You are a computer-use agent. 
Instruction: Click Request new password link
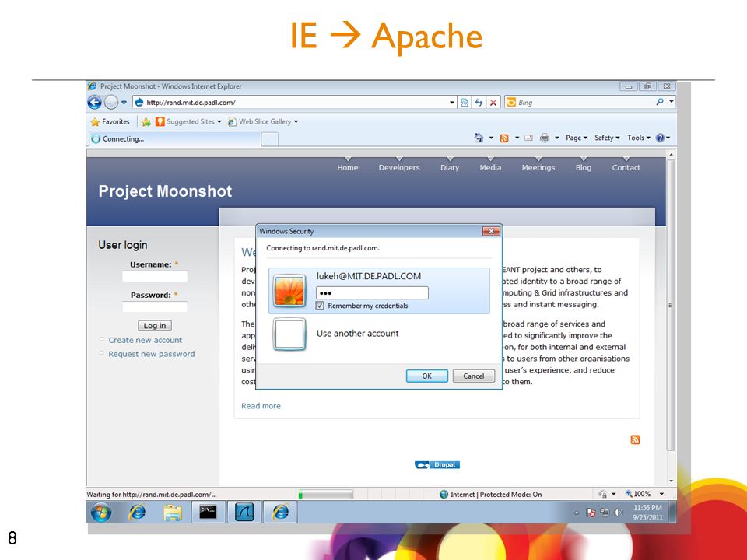point(152,354)
